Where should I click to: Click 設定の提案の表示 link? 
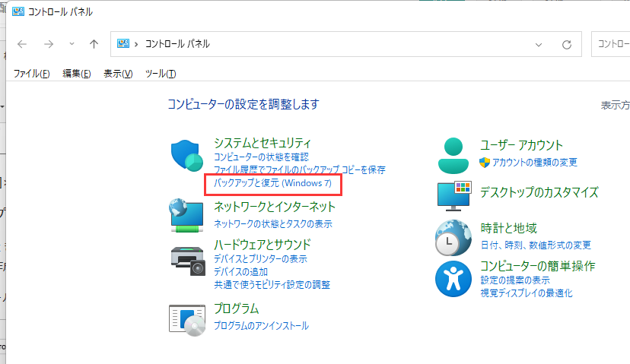pyautogui.click(x=515, y=280)
